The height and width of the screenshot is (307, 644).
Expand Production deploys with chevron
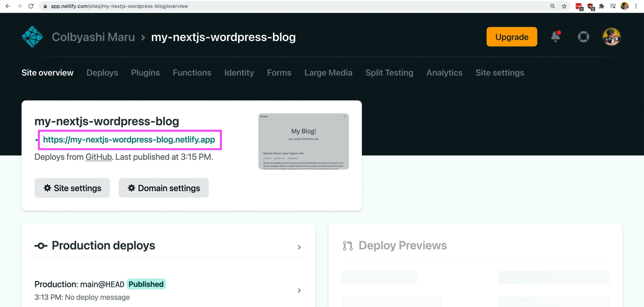coord(299,247)
